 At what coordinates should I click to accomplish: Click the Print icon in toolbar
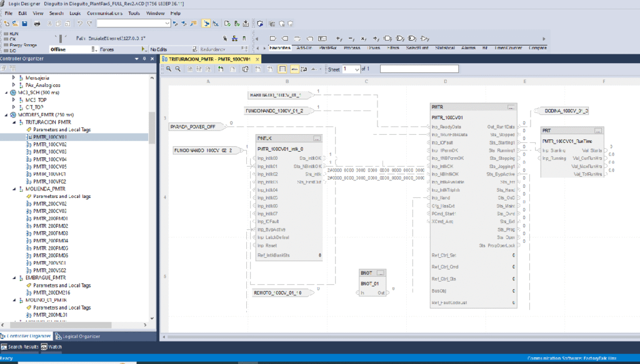(x=37, y=24)
